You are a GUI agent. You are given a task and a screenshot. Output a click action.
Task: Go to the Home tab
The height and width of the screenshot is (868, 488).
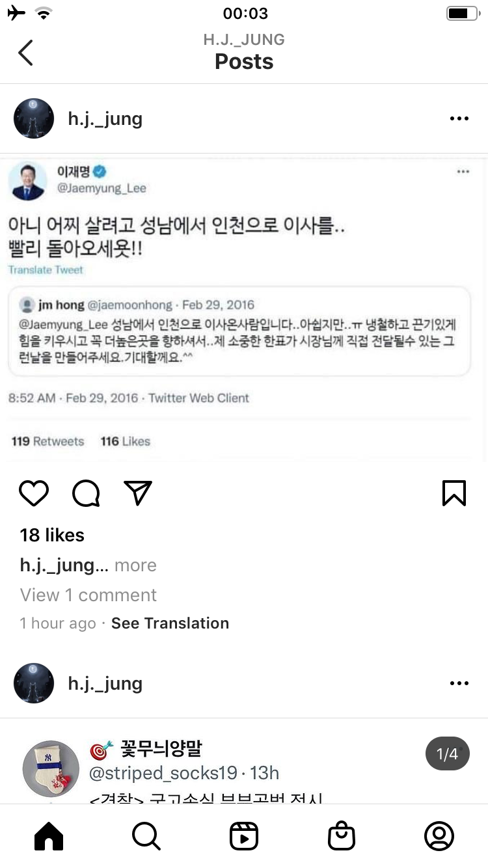[x=49, y=836]
